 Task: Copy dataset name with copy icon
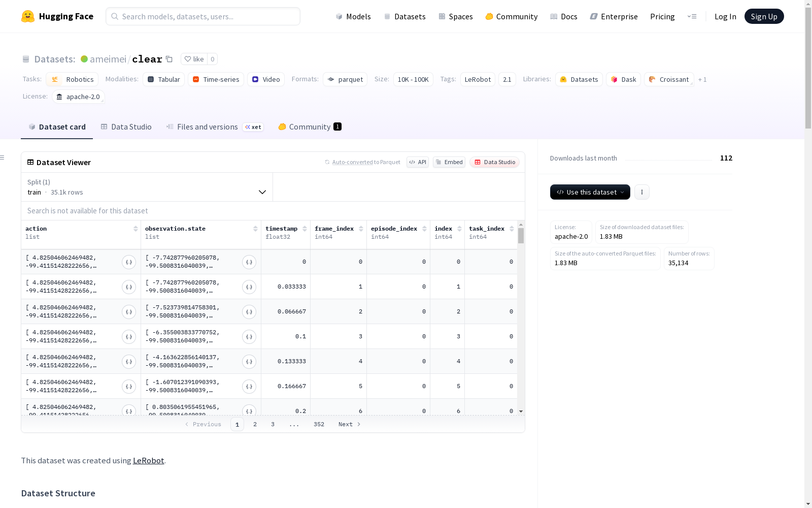[x=170, y=59]
